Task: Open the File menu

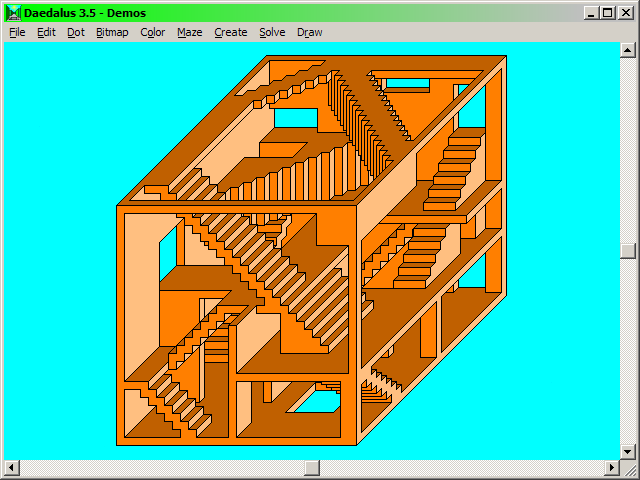Action: coord(17,32)
